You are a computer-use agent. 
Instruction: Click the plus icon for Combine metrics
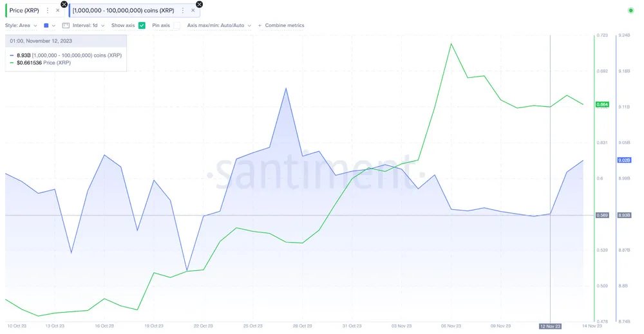pyautogui.click(x=260, y=26)
